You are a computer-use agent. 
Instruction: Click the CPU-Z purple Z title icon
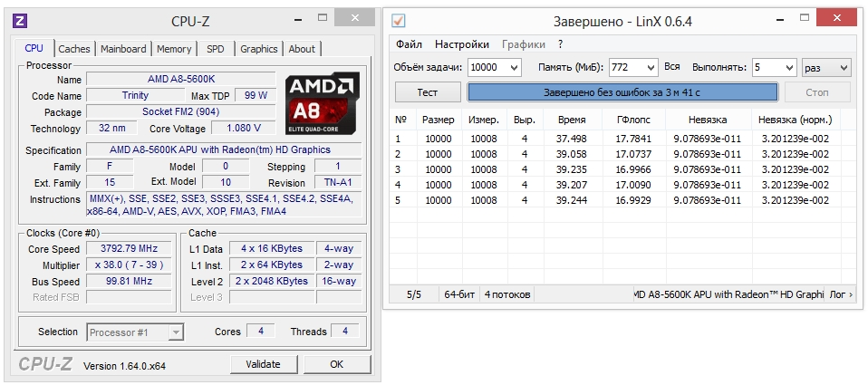20,21
